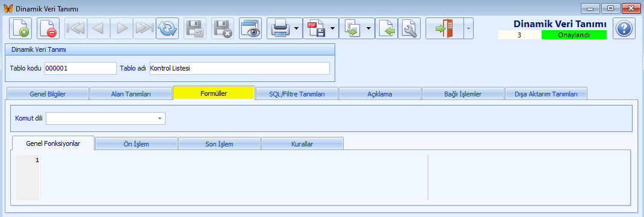The width and height of the screenshot is (644, 217).
Task: Minimize the Dinamik Veri Tanımı window
Action: [x=590, y=8]
